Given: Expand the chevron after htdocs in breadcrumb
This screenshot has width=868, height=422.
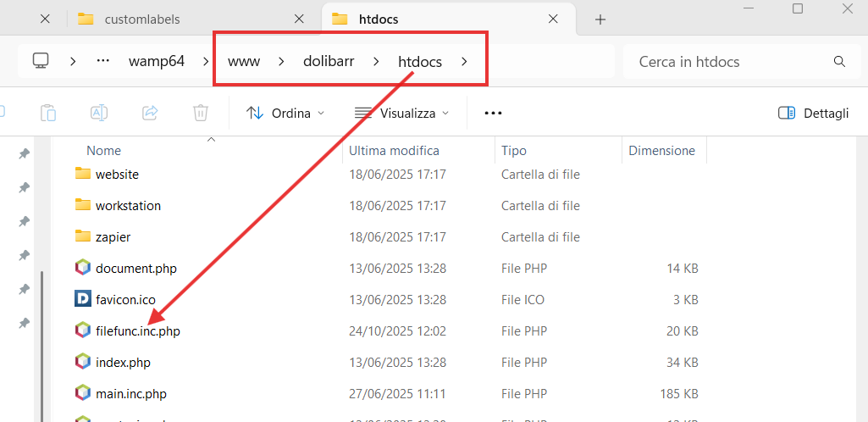Looking at the screenshot, I should pyautogui.click(x=464, y=62).
